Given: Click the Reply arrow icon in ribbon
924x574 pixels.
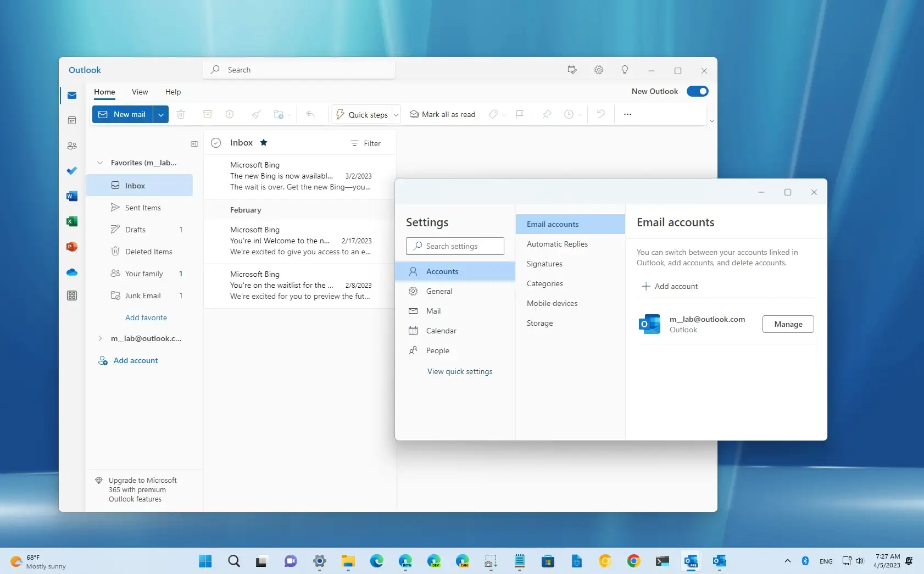Looking at the screenshot, I should [310, 114].
